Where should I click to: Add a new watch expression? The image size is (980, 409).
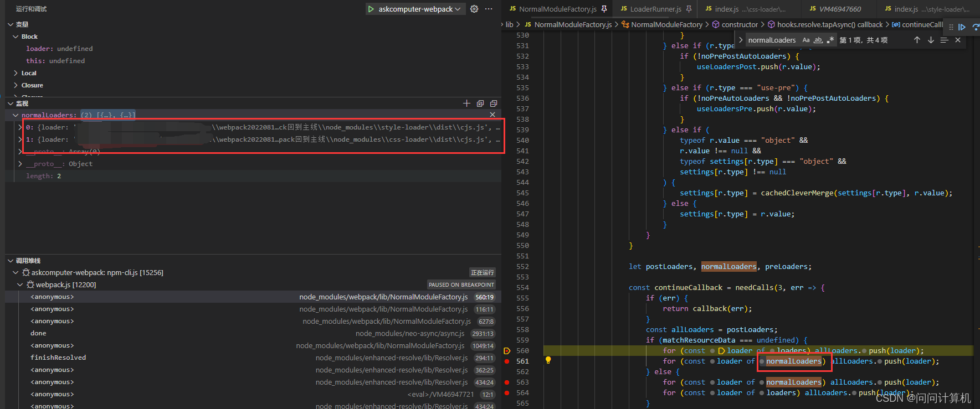[x=466, y=103]
